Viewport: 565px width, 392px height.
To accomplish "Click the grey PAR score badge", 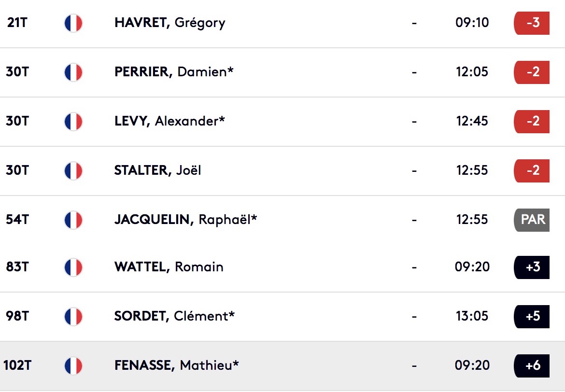I will [532, 220].
